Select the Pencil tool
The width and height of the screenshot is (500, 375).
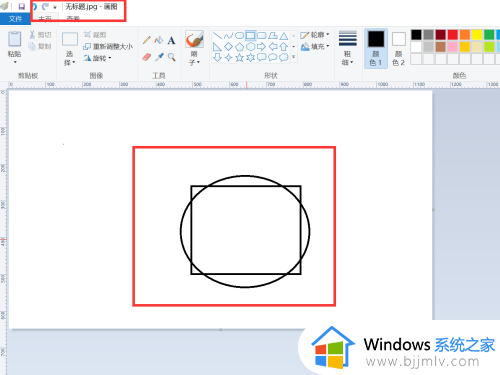pos(147,40)
